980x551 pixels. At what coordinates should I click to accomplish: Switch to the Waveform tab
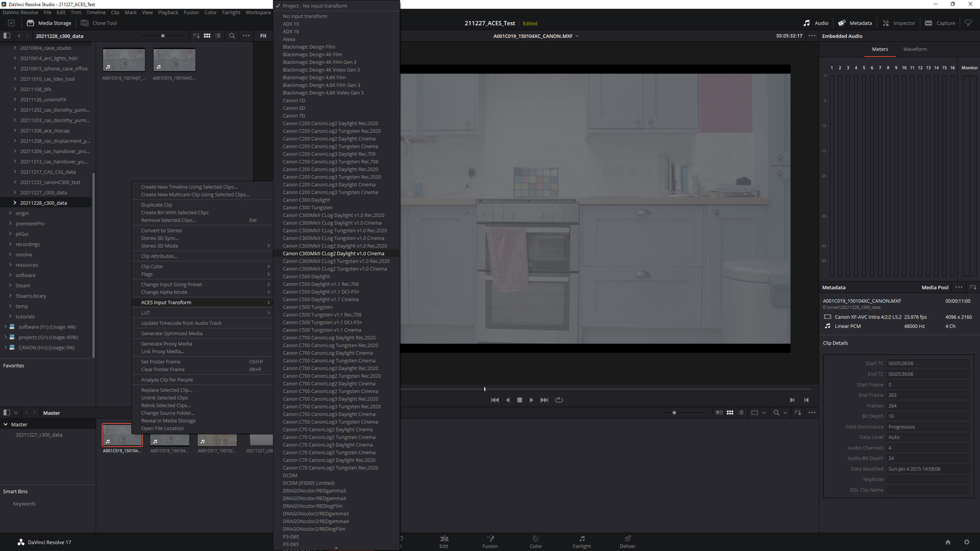point(915,49)
